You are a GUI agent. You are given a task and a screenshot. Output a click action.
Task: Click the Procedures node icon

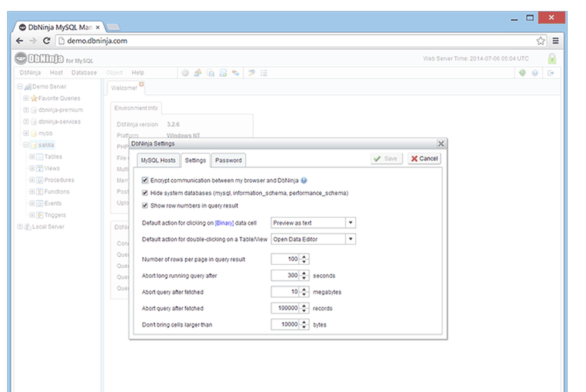pyautogui.click(x=40, y=180)
